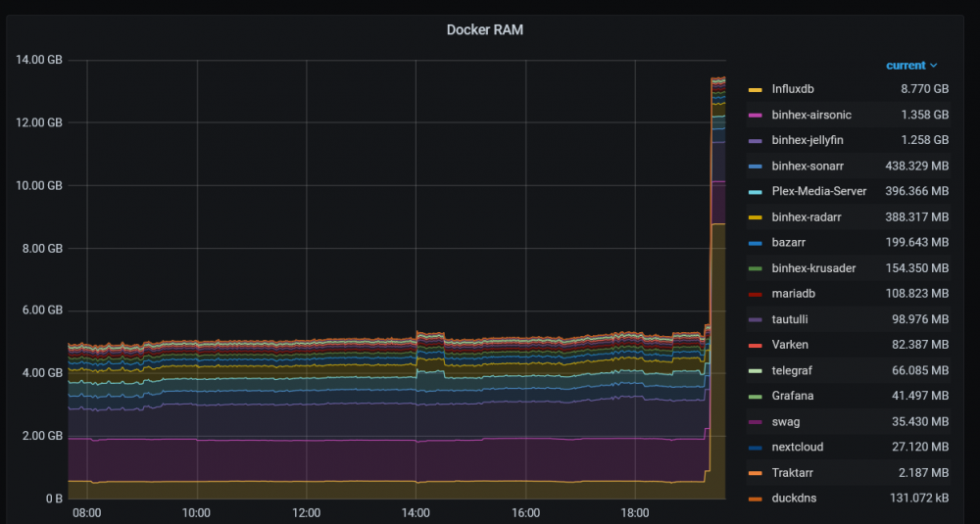Select the Grafana legend label
This screenshot has width=980, height=524.
point(793,396)
